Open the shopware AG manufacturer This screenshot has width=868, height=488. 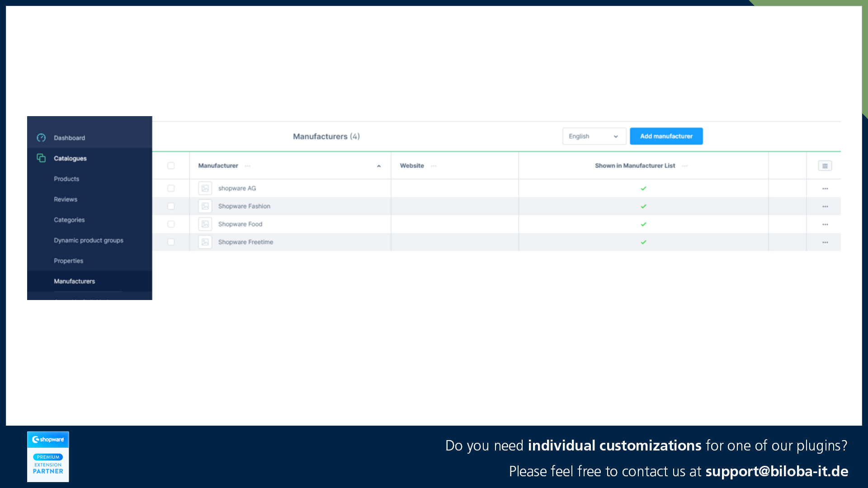click(x=237, y=188)
